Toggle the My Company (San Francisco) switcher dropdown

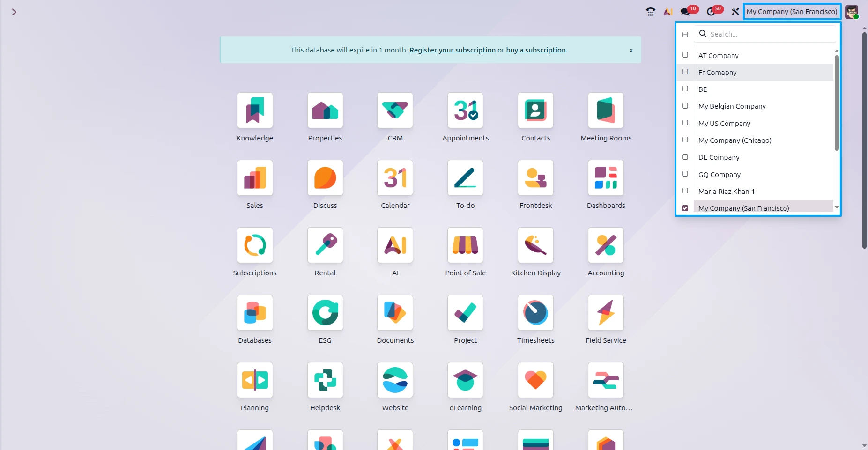792,12
